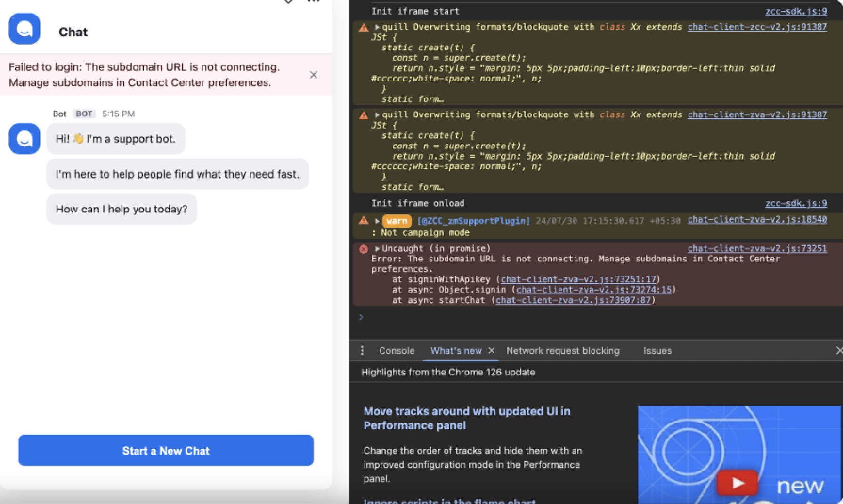Start a New Chat
The width and height of the screenshot is (843, 504).
[x=166, y=450]
